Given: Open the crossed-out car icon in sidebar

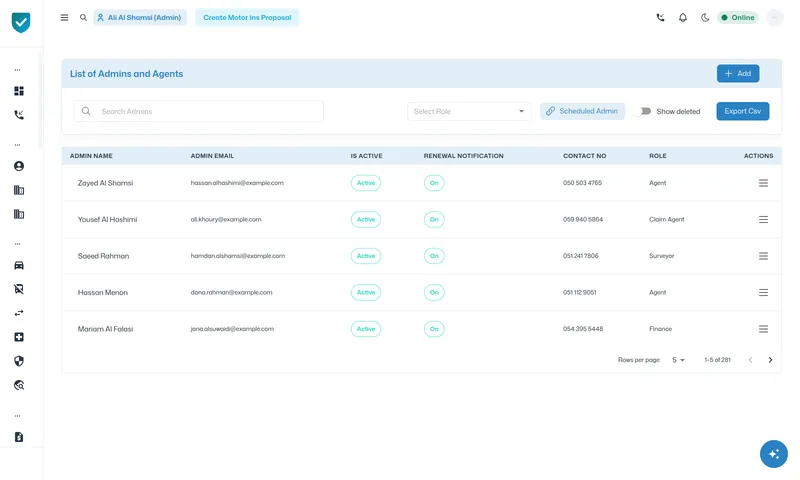Looking at the screenshot, I should pos(19,289).
